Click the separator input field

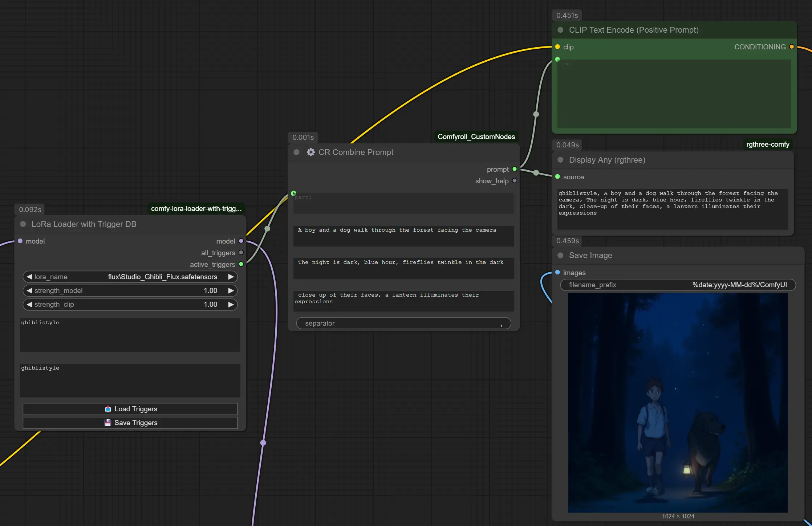(x=403, y=323)
